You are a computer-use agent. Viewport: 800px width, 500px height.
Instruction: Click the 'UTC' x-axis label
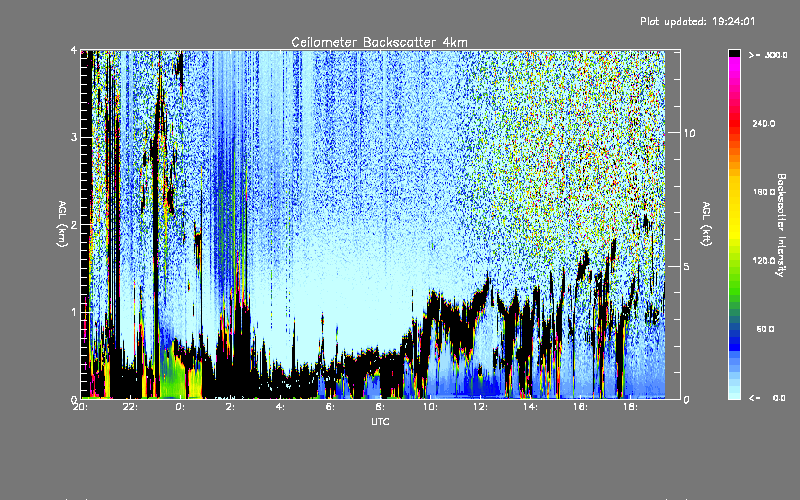tap(380, 421)
